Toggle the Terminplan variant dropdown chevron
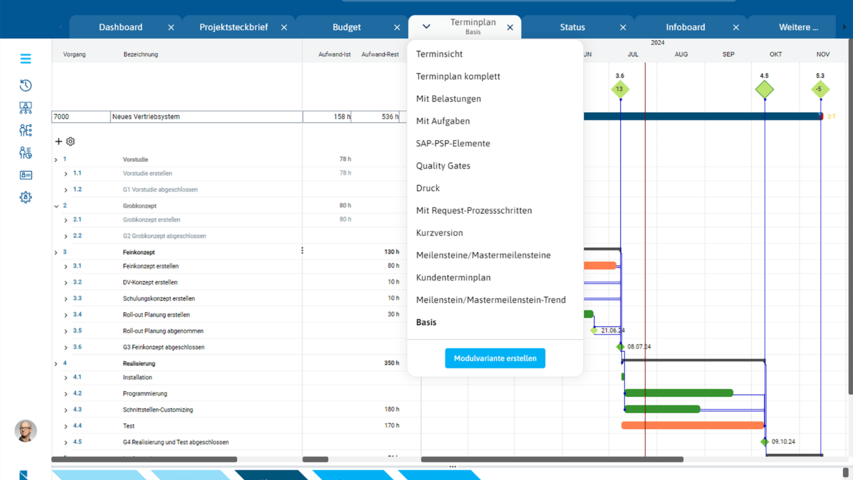 (426, 27)
